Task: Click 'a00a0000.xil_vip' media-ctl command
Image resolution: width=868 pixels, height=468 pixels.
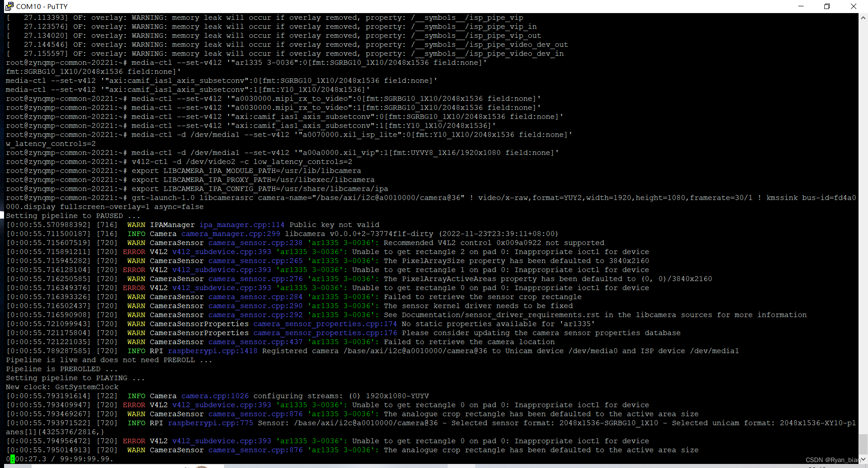Action: 346,153
